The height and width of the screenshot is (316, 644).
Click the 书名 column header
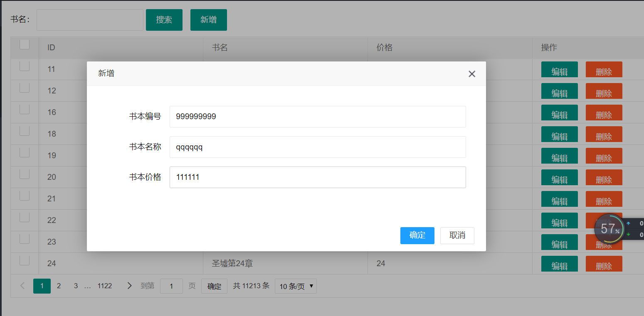(x=286, y=47)
